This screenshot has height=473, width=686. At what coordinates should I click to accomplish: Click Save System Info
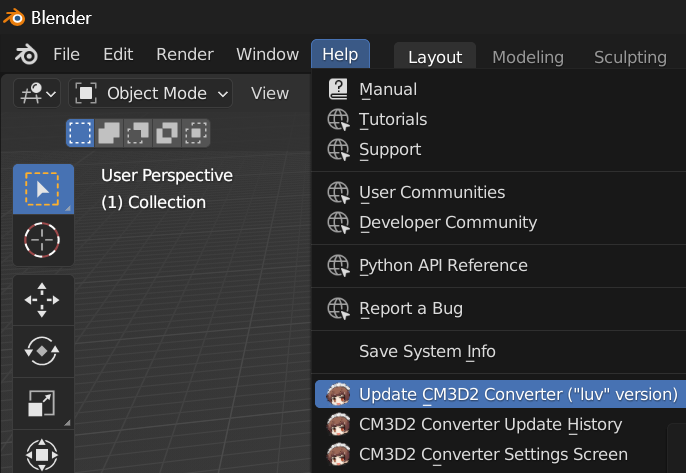click(500, 351)
